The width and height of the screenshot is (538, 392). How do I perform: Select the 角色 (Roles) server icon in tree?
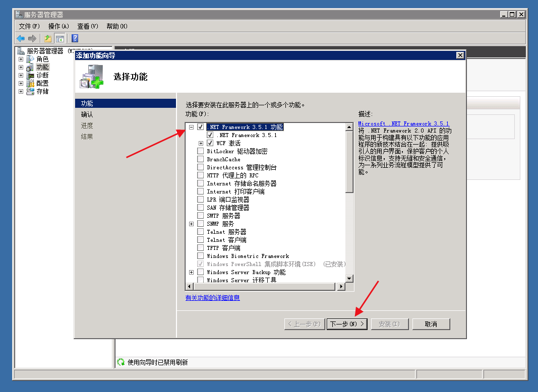pyautogui.click(x=30, y=59)
